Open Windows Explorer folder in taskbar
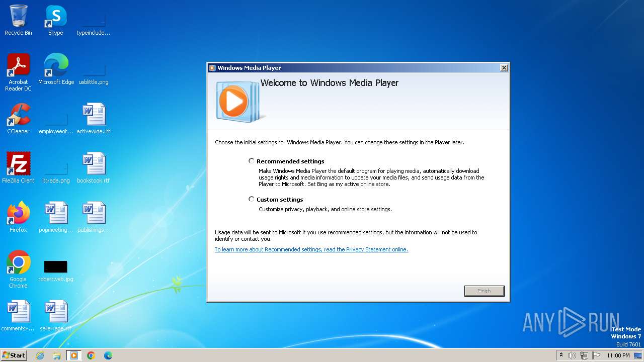Image resolution: width=644 pixels, height=362 pixels. 57,355
